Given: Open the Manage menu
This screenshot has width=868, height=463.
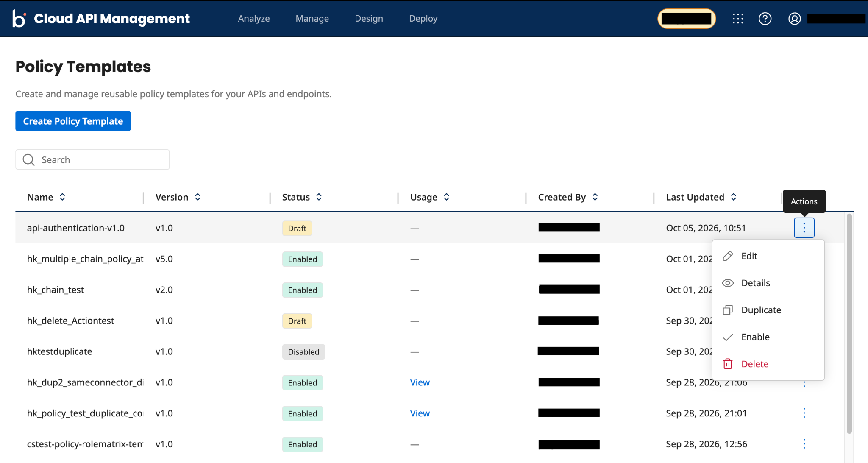Looking at the screenshot, I should [312, 19].
